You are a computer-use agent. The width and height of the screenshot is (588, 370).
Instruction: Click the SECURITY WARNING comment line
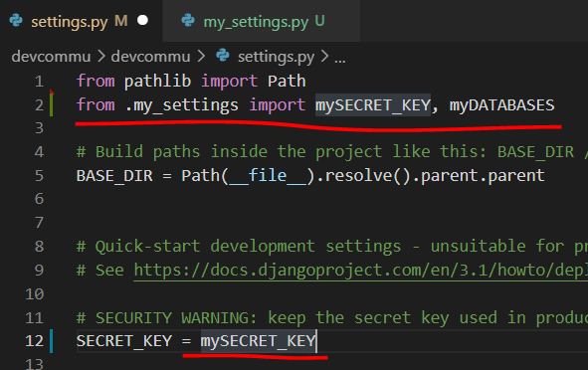(332, 318)
